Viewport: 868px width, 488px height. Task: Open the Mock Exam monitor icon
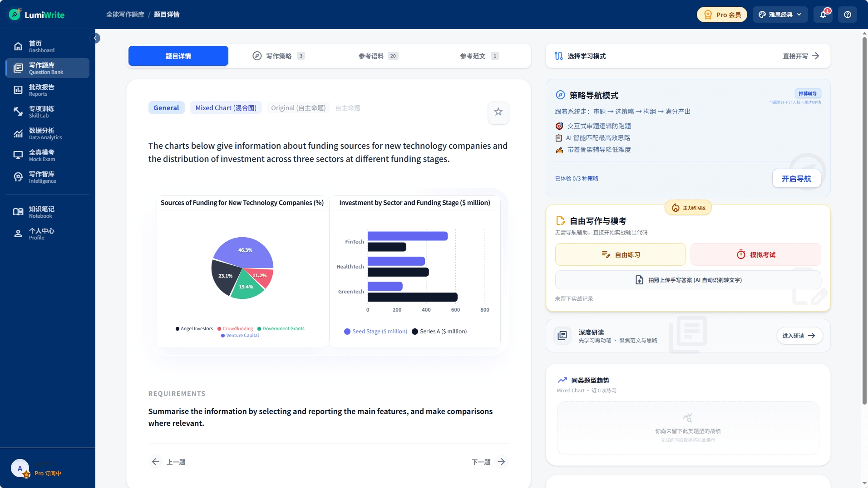(x=18, y=155)
